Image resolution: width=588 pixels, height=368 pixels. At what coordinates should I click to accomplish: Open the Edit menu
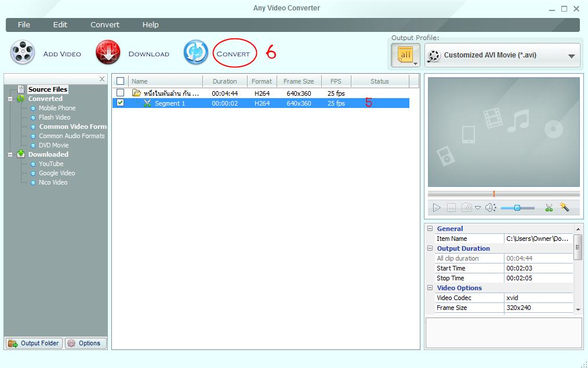coord(60,25)
